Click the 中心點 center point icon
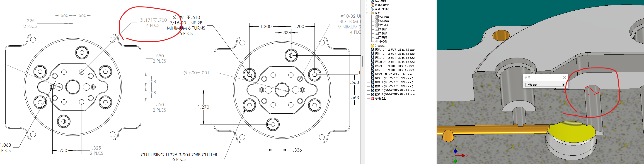The image size is (644, 164). (x=377, y=41)
